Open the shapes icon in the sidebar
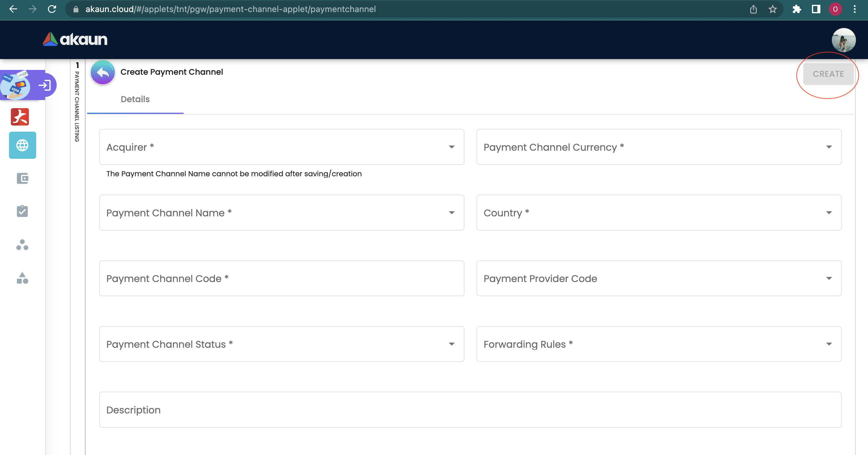This screenshot has height=455, width=868. 22,278
